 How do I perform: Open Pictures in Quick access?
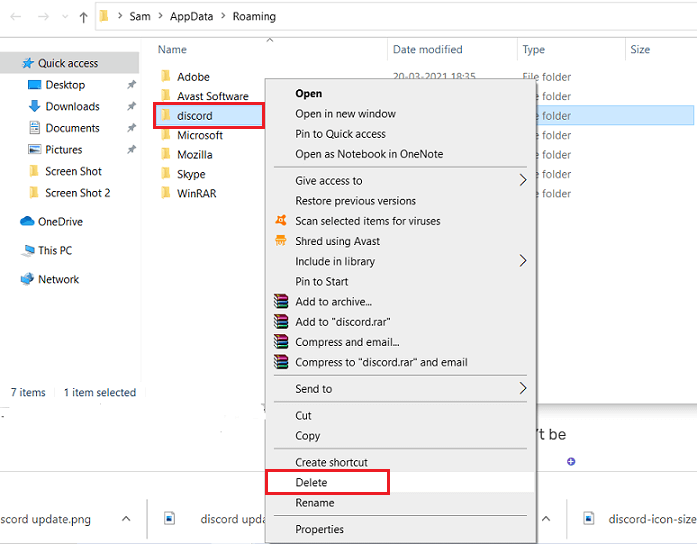pyautogui.click(x=64, y=150)
